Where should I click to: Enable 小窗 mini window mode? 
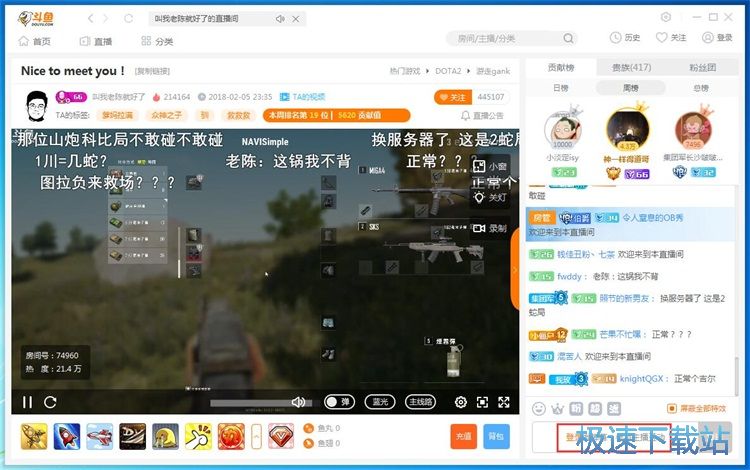click(x=490, y=166)
